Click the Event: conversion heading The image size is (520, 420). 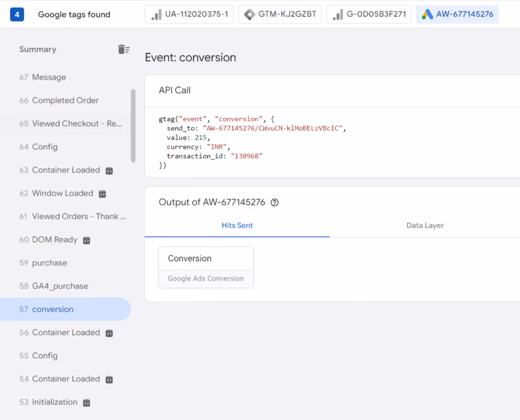click(x=191, y=57)
